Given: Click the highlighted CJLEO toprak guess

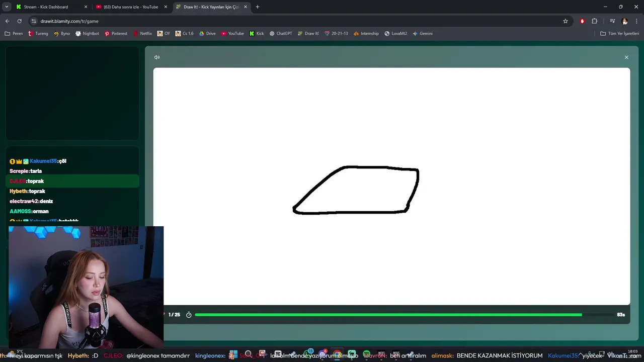Looking at the screenshot, I should click(x=72, y=181).
